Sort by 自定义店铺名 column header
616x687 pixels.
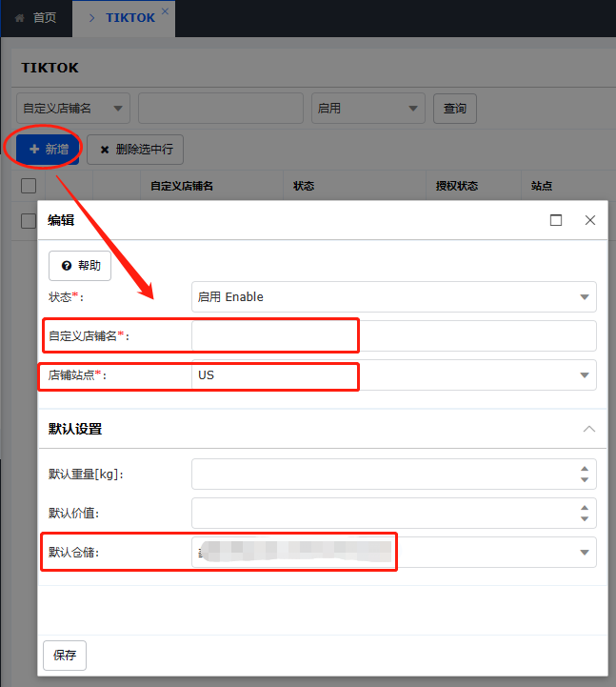tap(182, 186)
